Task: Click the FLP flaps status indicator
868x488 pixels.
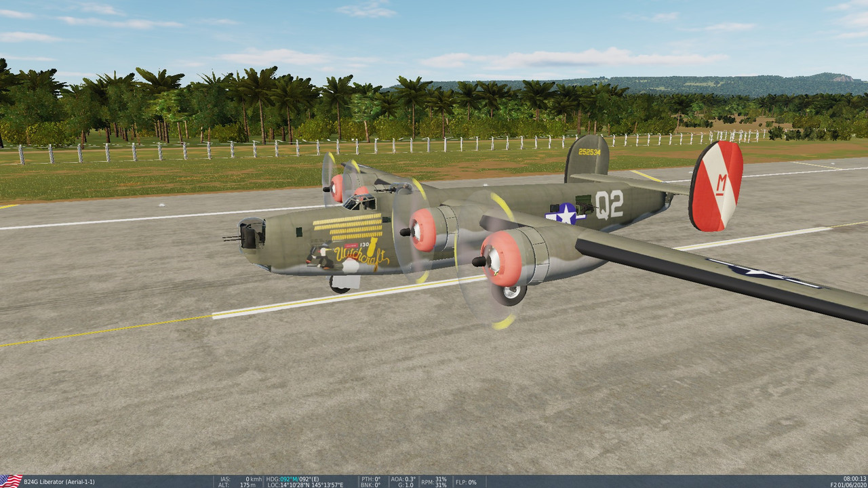Action: coord(465,481)
